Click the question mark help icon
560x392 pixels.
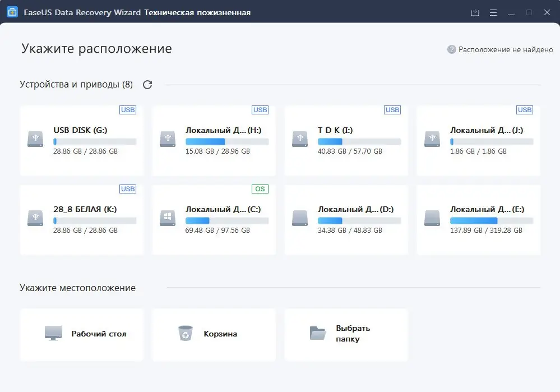point(451,49)
